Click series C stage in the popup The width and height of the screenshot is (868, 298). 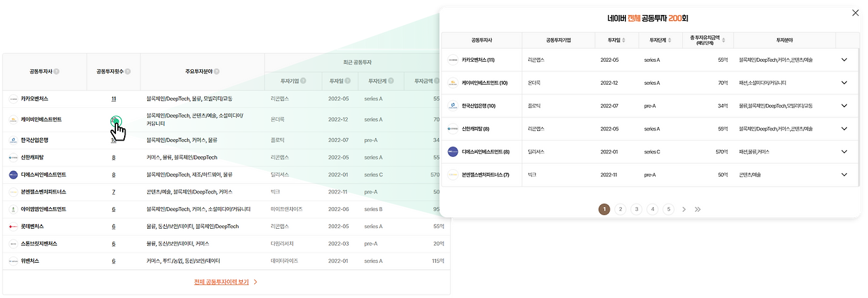pos(652,152)
